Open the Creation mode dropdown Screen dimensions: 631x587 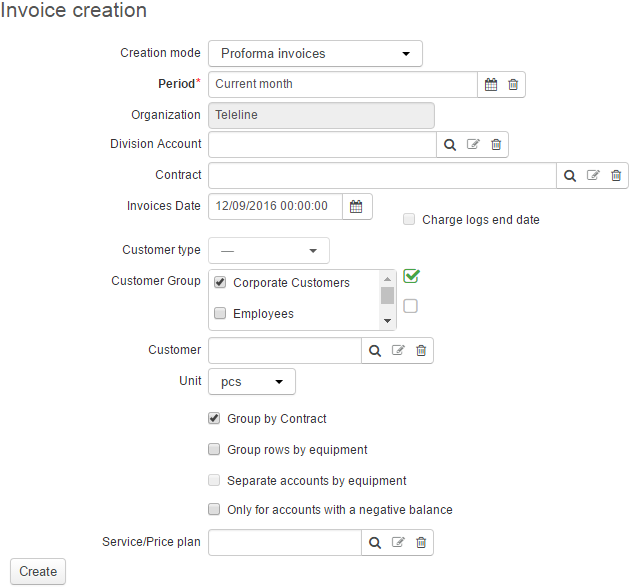pyautogui.click(x=315, y=54)
